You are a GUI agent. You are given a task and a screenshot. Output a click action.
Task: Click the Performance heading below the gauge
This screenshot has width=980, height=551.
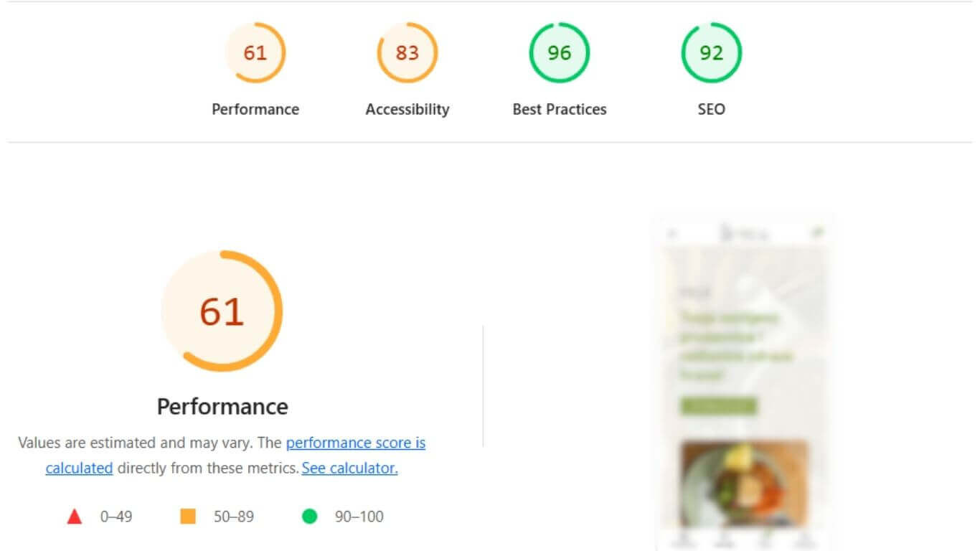[222, 406]
